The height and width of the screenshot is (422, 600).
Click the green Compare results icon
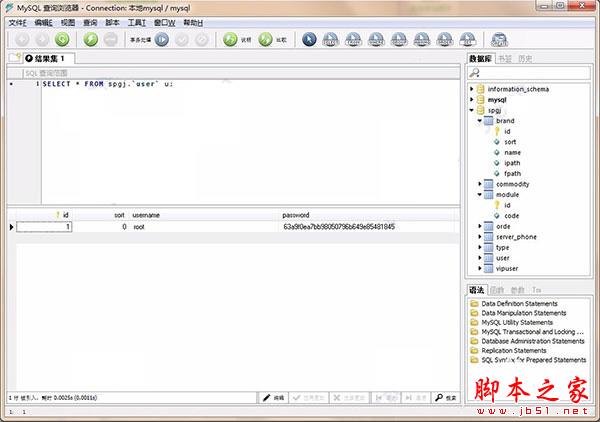click(x=265, y=39)
